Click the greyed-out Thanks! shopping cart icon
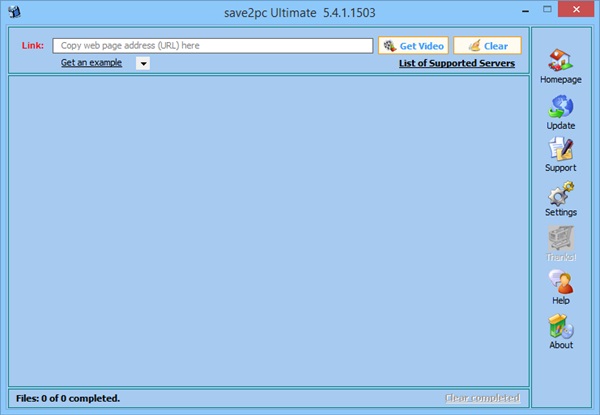Image resolution: width=600 pixels, height=415 pixels. (x=561, y=238)
